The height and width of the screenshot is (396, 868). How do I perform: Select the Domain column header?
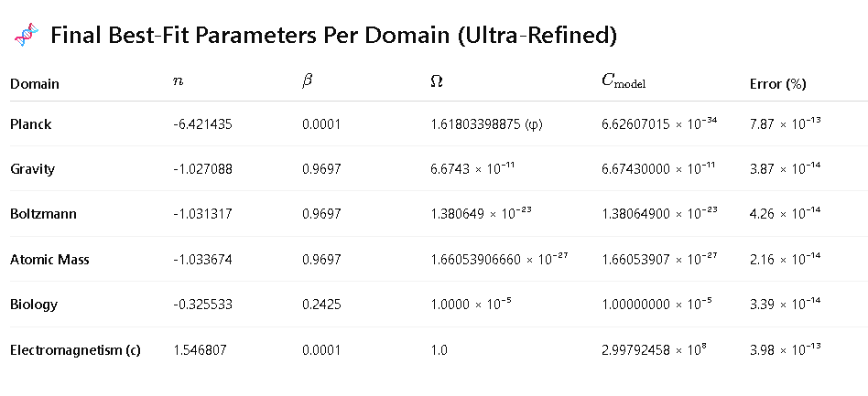click(x=34, y=84)
